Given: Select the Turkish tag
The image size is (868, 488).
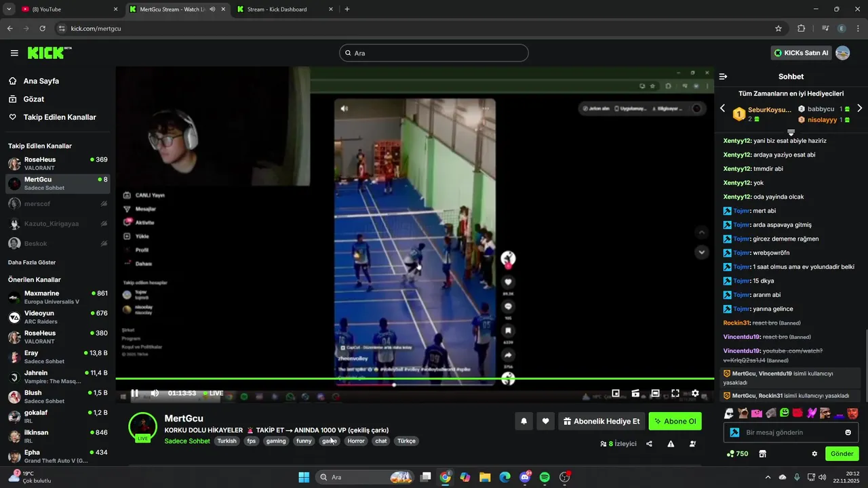Looking at the screenshot, I should [226, 441].
